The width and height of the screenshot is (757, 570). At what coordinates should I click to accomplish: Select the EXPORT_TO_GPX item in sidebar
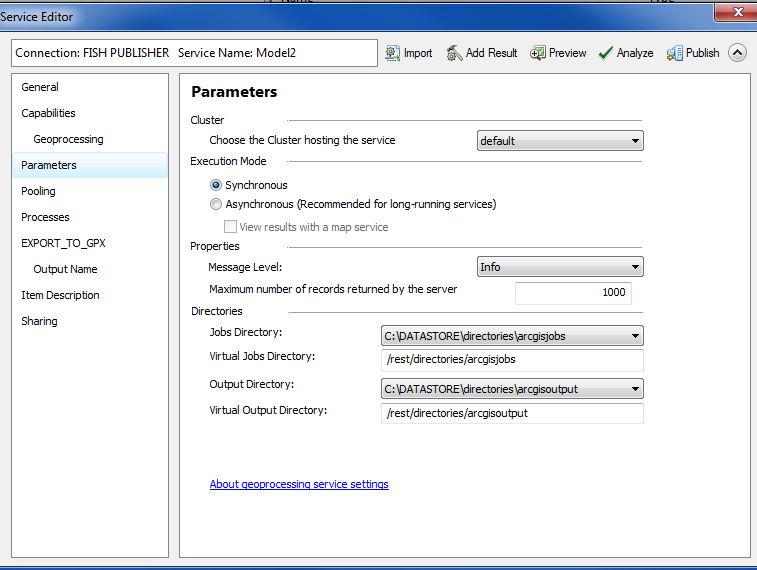tap(63, 243)
